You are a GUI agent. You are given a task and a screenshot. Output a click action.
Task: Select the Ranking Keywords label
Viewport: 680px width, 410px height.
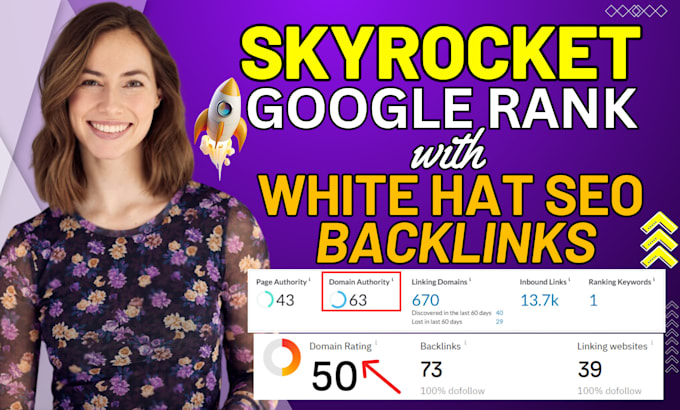point(620,282)
